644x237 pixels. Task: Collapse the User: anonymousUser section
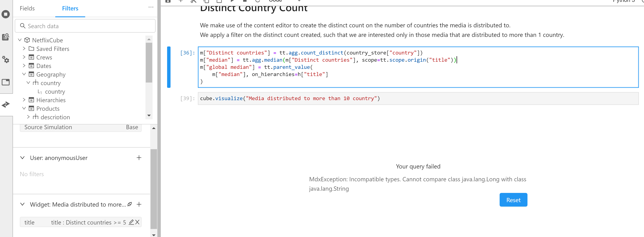[x=23, y=158]
